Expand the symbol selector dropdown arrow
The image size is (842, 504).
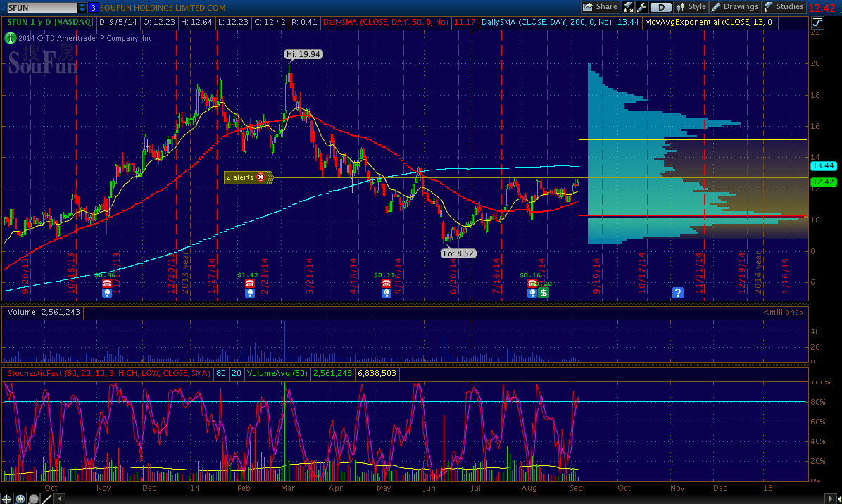[x=83, y=8]
